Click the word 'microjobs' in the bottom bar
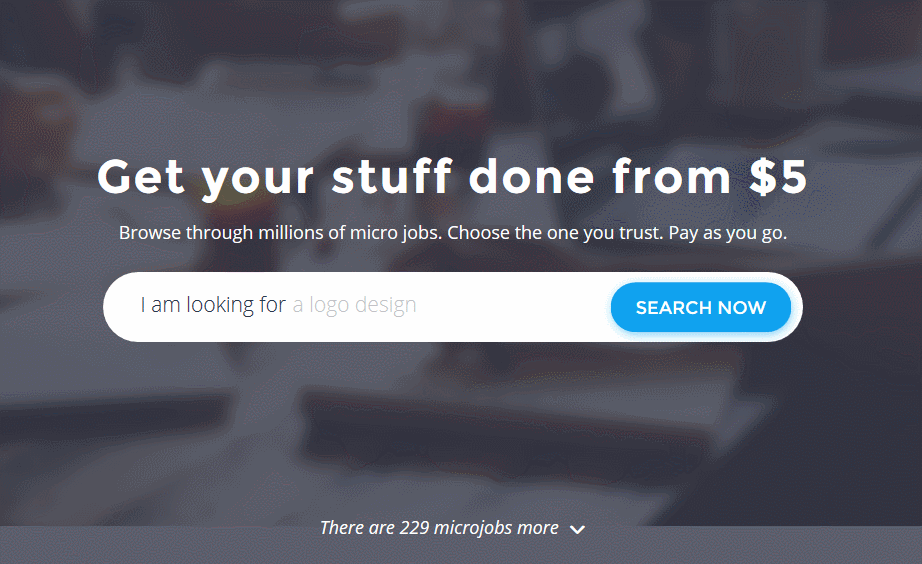The image size is (922, 564). 465,529
